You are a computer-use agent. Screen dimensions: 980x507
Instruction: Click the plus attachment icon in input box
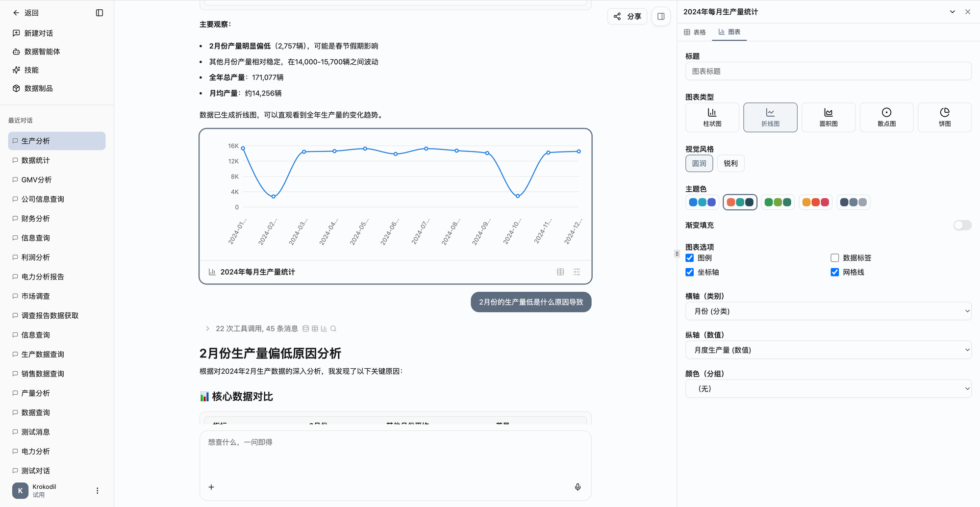coord(211,487)
